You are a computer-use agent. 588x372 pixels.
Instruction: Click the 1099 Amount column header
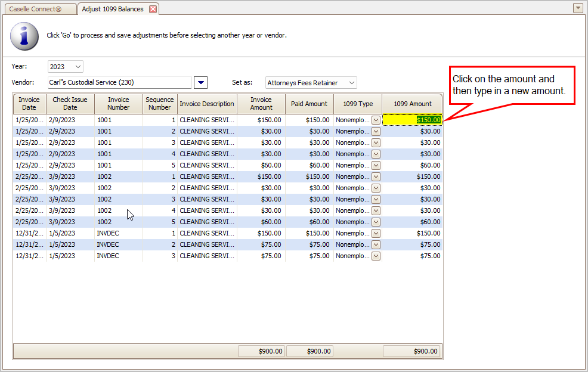412,104
